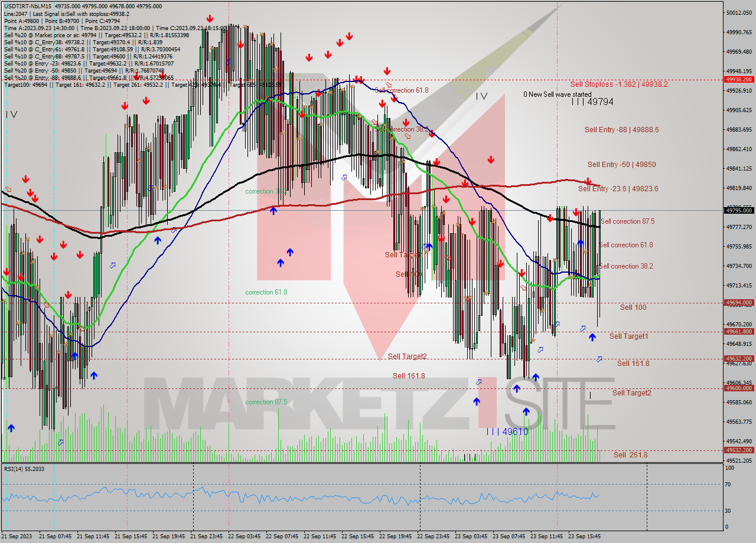Click the green 'correction 61.8' label

(266, 292)
